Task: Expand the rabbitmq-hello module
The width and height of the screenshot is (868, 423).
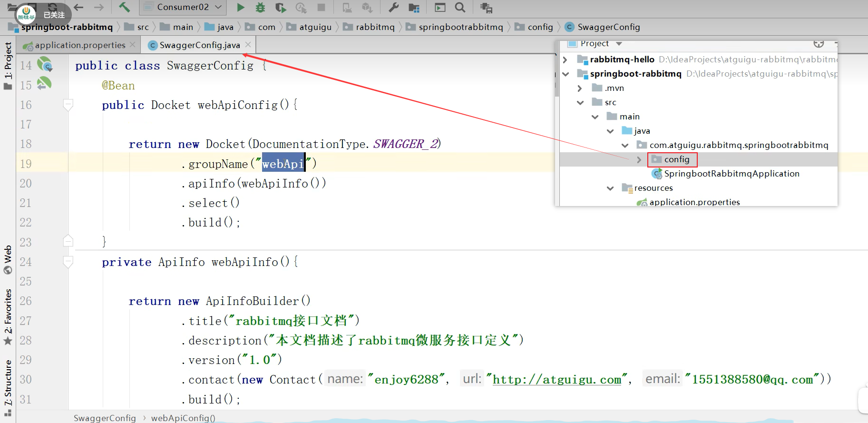Action: pyautogui.click(x=565, y=59)
